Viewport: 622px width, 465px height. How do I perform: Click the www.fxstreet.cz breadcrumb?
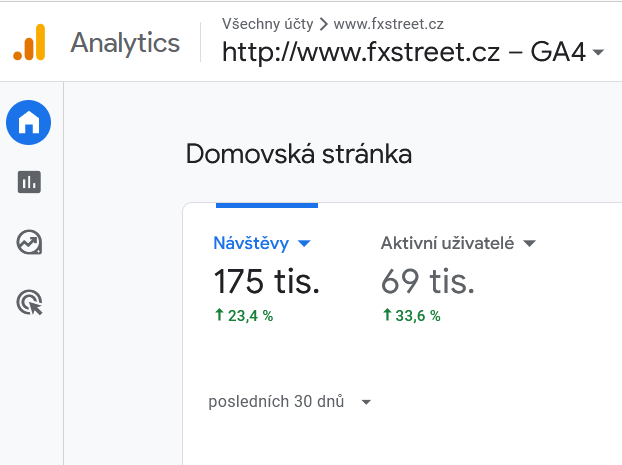(388, 24)
